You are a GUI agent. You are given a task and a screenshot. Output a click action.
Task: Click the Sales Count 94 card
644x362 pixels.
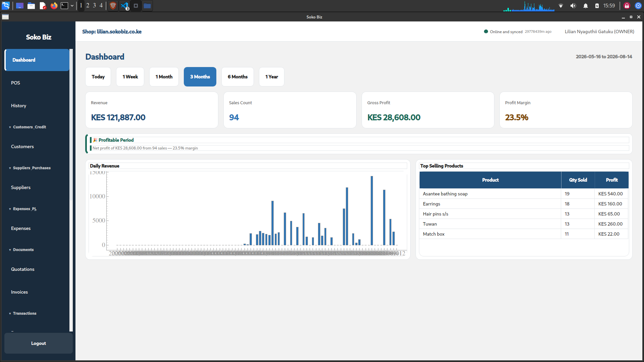(290, 110)
